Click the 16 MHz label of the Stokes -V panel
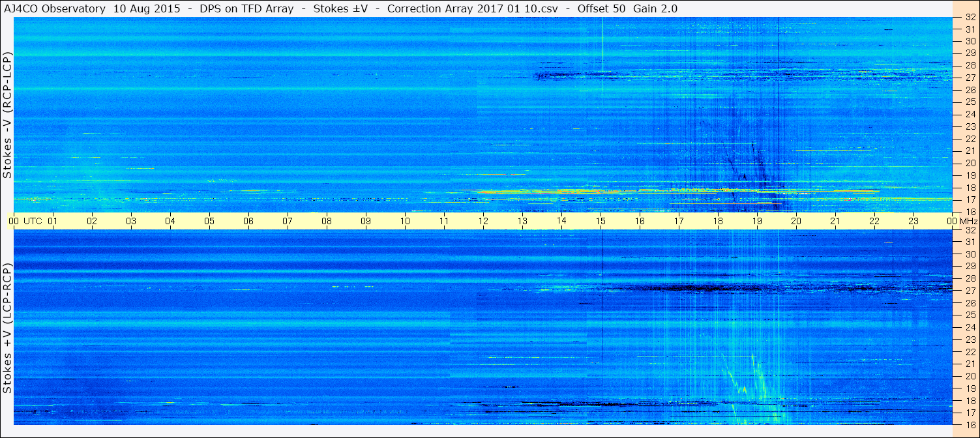The width and height of the screenshot is (980, 438). 970,211
